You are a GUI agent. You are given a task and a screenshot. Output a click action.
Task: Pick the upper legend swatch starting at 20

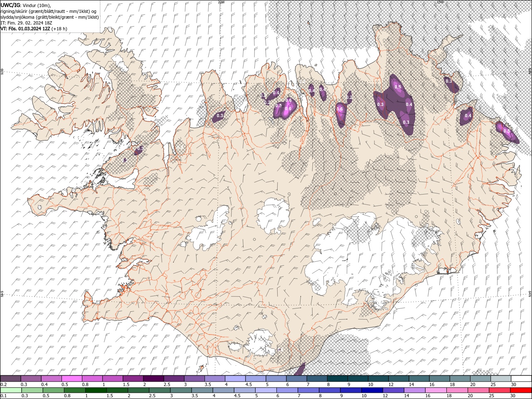tap(480, 378)
